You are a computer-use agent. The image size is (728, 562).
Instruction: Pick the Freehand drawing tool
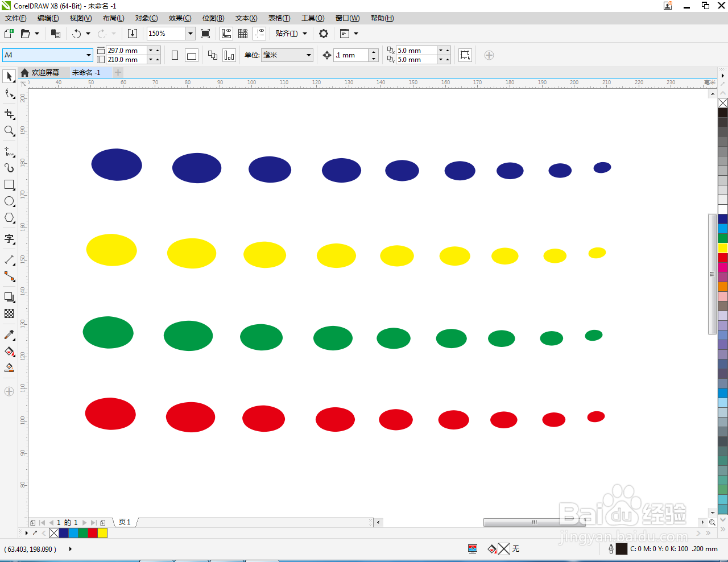pyautogui.click(x=9, y=152)
